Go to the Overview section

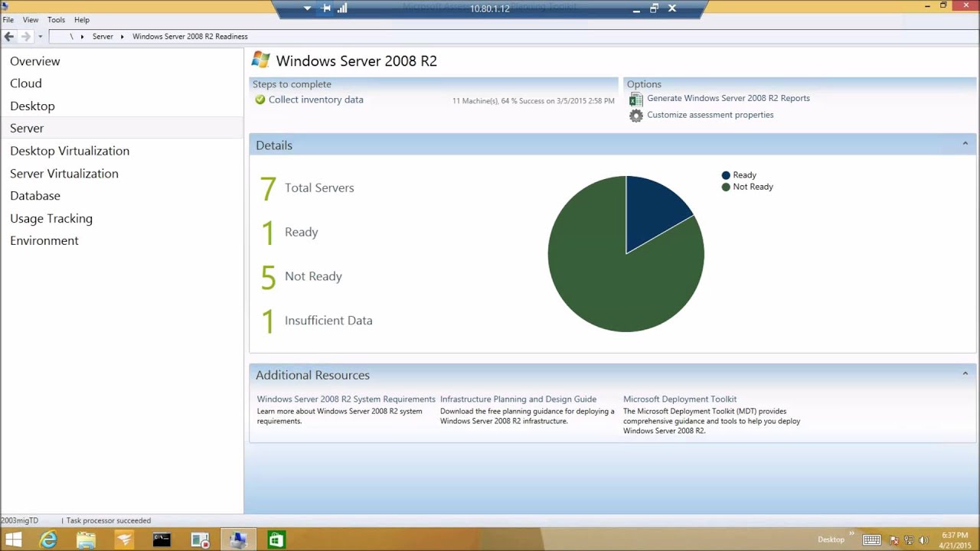35,61
